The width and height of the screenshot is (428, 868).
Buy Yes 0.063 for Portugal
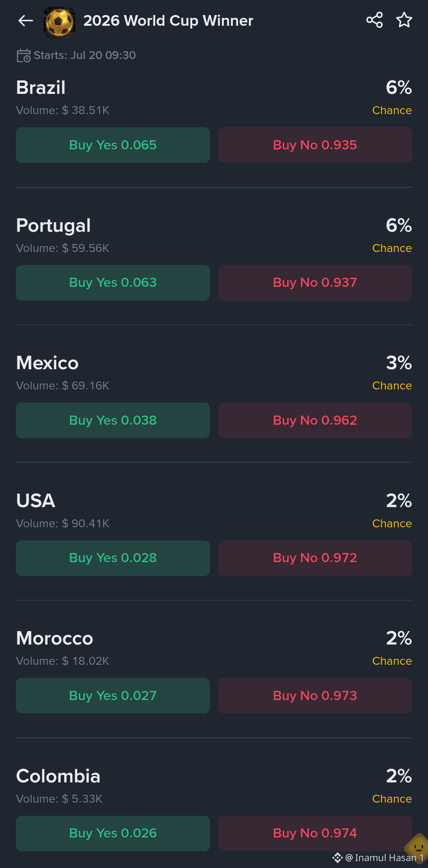[x=113, y=283]
